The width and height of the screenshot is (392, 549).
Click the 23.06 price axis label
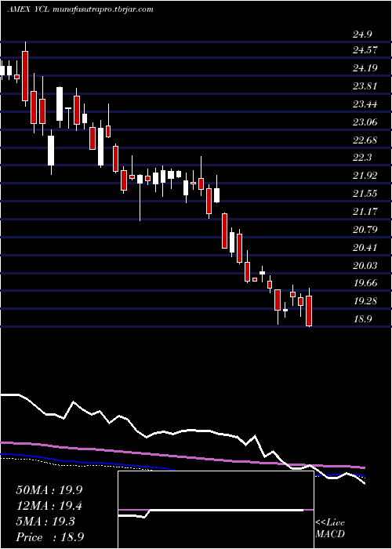(x=365, y=122)
